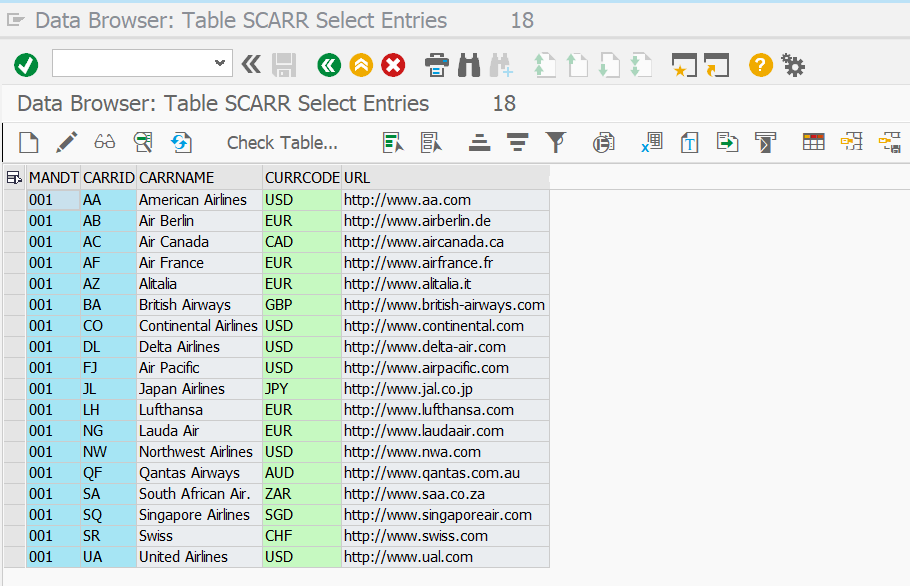This screenshot has height=586, width=910.
Task: Click the Deselect All rows icon
Action: (x=431, y=142)
